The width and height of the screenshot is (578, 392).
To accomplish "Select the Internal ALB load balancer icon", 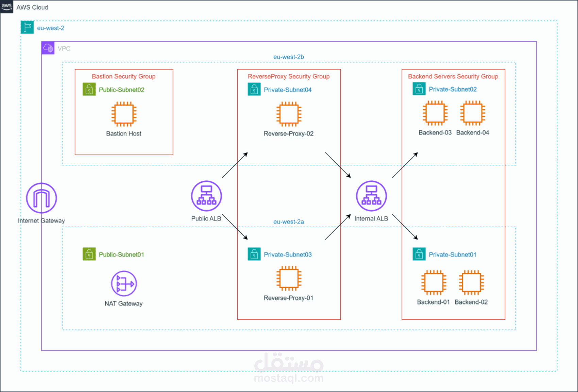I will coord(371,196).
